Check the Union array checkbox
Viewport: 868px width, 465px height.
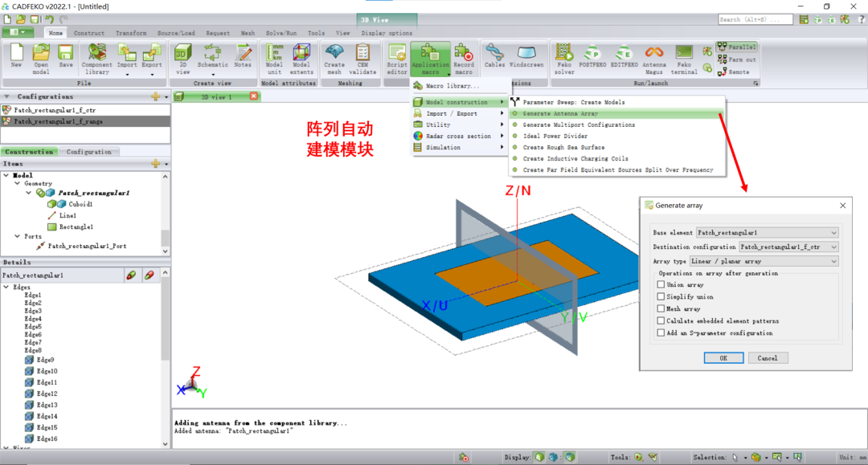pyautogui.click(x=661, y=284)
